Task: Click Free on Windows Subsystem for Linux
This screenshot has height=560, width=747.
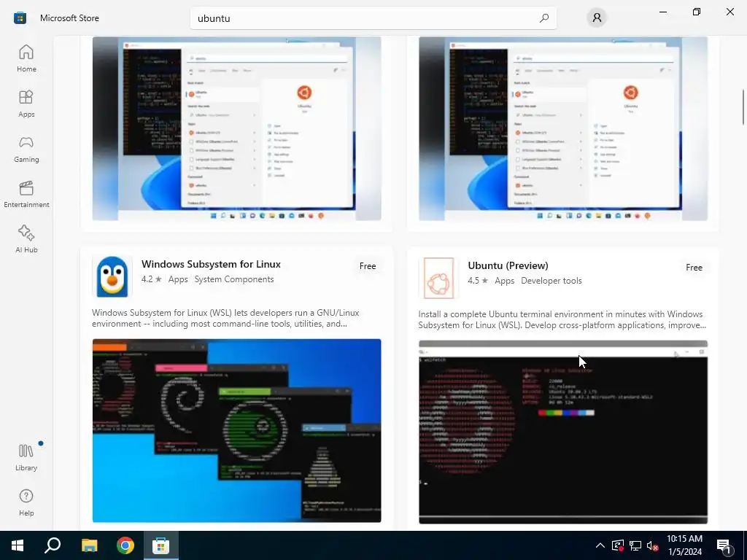Action: click(368, 266)
